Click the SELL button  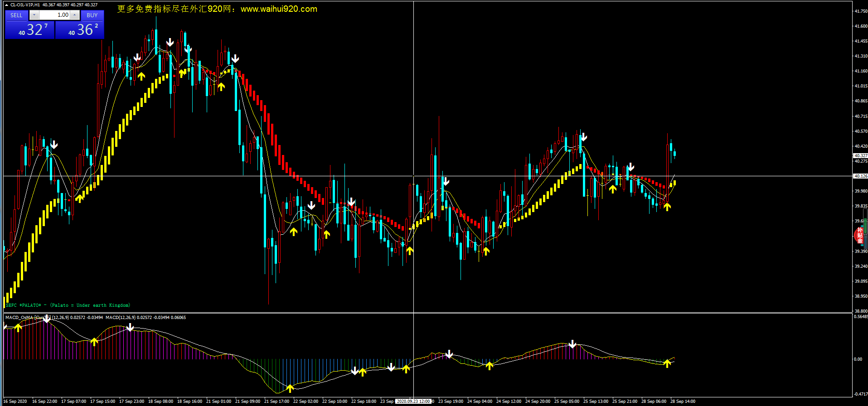tap(16, 15)
